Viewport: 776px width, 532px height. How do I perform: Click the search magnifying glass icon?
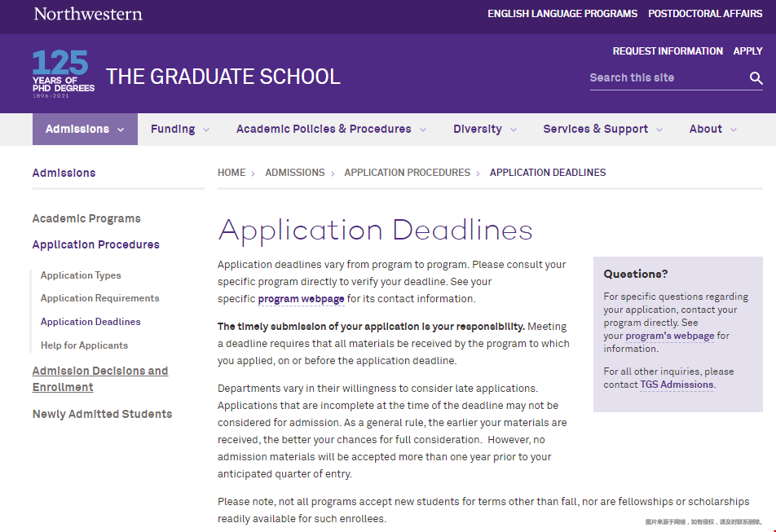point(756,78)
